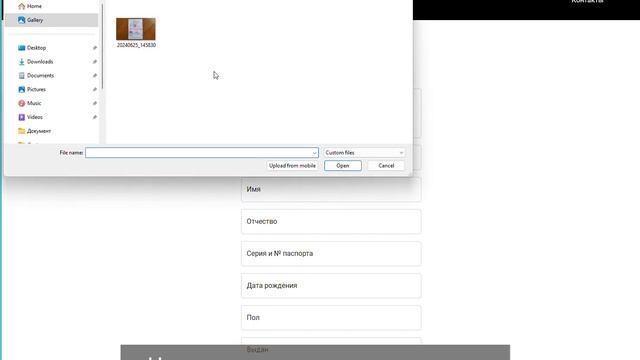
Task: Click the Имя field on webpage
Action: pos(331,189)
